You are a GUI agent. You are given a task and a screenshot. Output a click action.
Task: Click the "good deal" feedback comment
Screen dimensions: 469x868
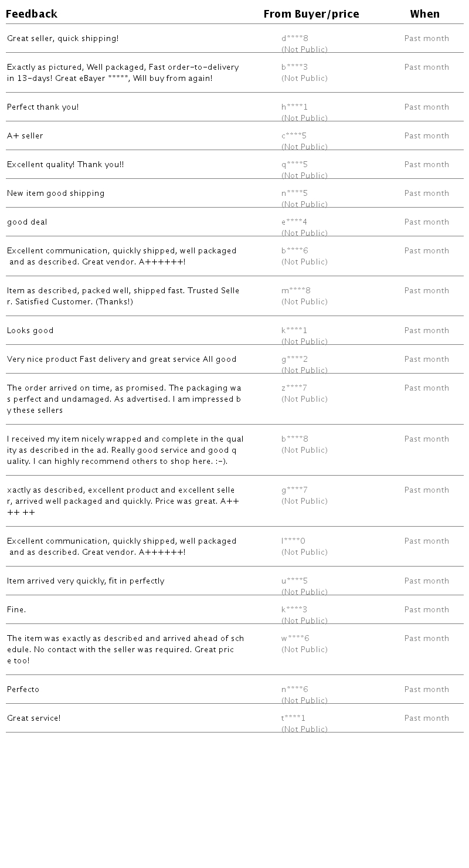pos(27,222)
